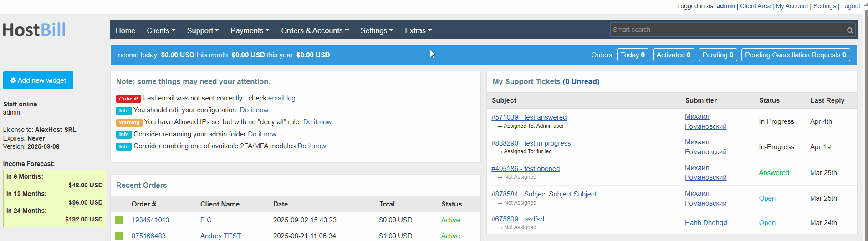868x241 pixels.
Task: Open the email log link
Action: tap(281, 98)
